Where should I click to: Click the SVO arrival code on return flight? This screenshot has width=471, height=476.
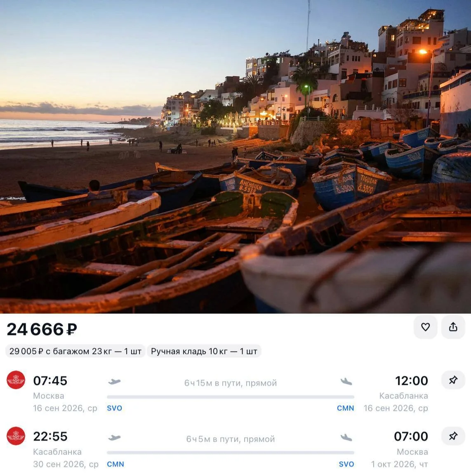pyautogui.click(x=346, y=464)
